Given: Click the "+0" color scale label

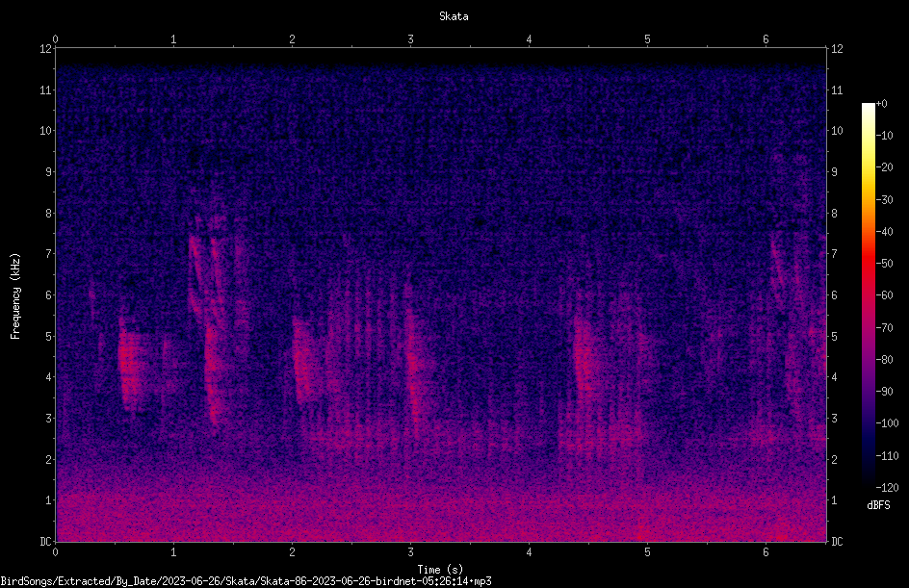Looking at the screenshot, I should (882, 104).
